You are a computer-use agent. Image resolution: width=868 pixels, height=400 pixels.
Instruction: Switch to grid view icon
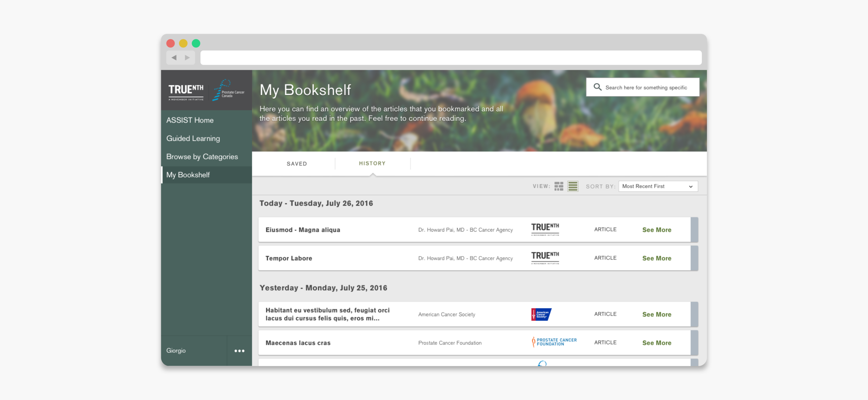click(559, 186)
